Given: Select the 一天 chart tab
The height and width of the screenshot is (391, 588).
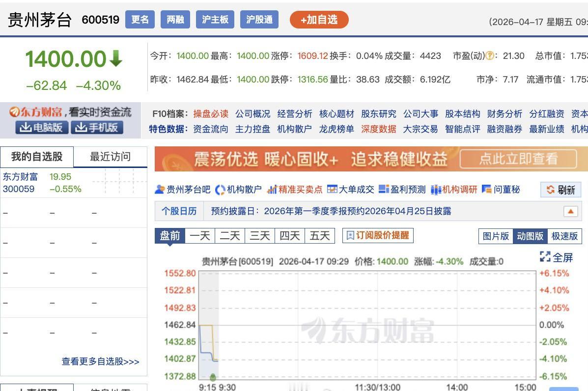Looking at the screenshot, I should (x=199, y=235).
